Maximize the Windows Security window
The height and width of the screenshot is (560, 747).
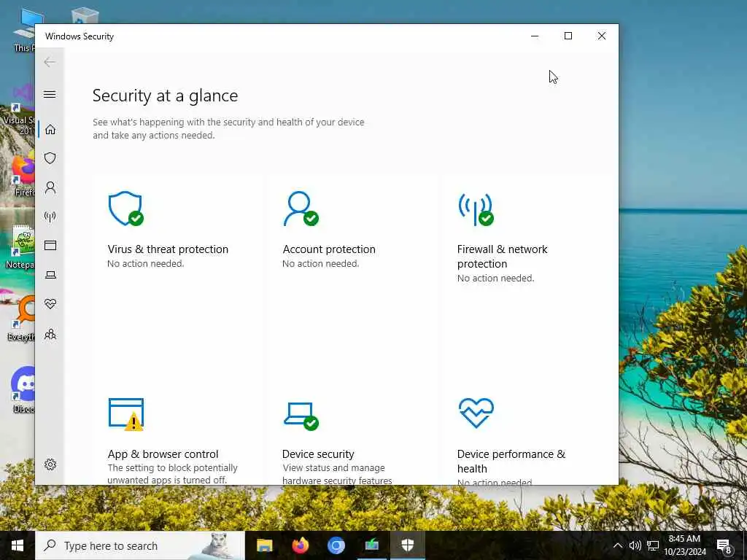(x=568, y=36)
